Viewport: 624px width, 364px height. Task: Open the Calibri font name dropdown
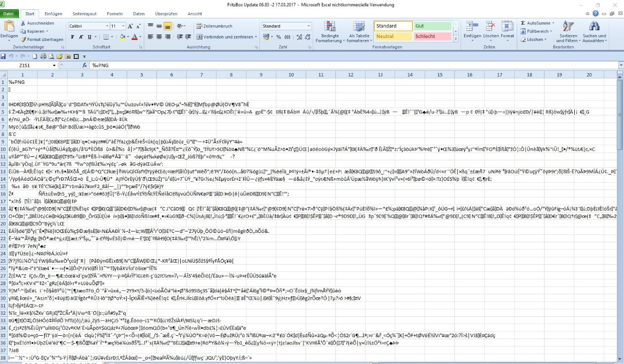click(x=107, y=26)
